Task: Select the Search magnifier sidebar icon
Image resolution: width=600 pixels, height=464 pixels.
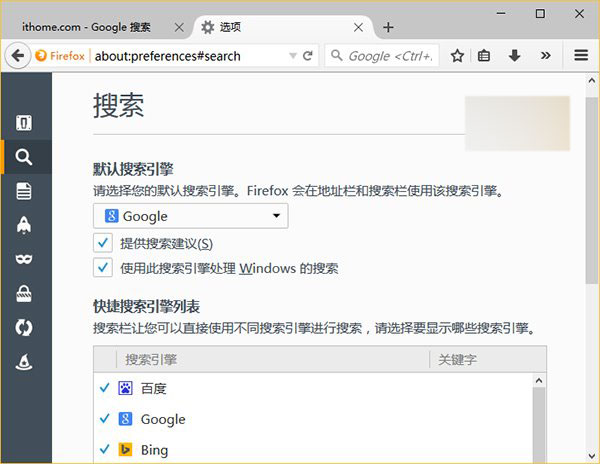Action: [x=24, y=157]
